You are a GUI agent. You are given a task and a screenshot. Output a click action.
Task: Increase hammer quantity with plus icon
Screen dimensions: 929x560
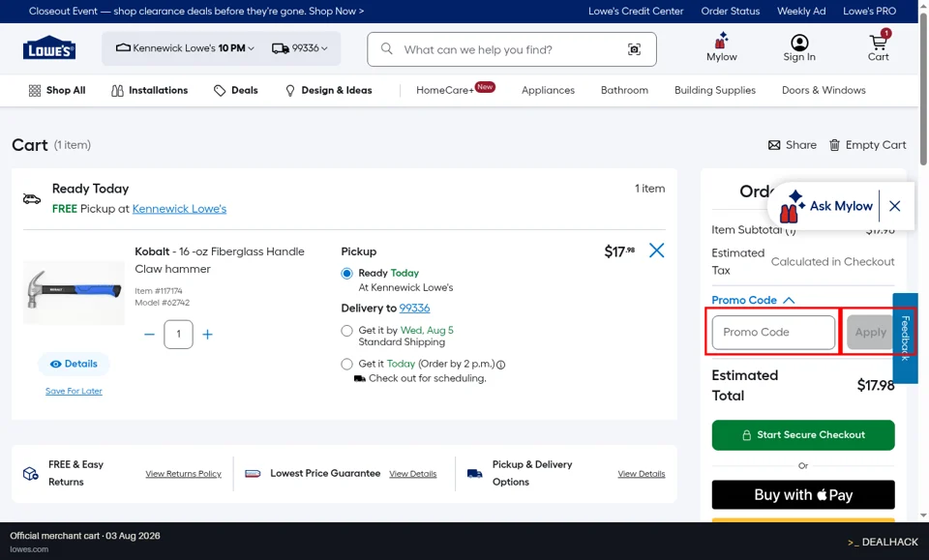click(207, 335)
